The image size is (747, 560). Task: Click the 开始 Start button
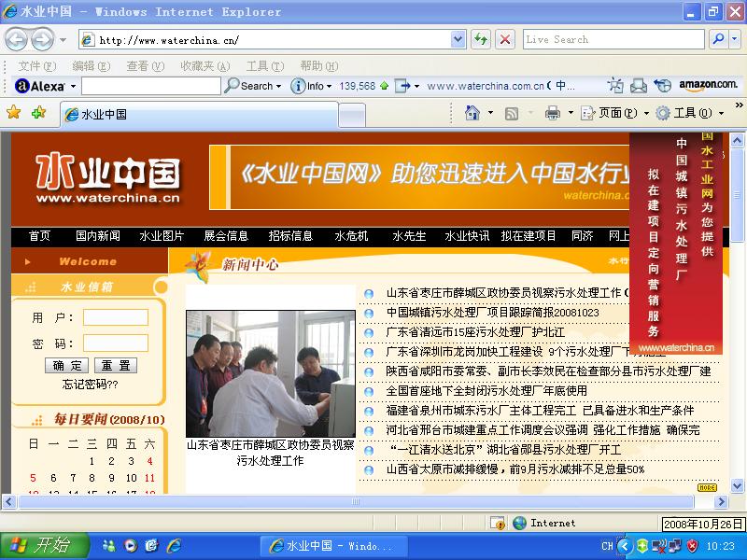[x=44, y=545]
